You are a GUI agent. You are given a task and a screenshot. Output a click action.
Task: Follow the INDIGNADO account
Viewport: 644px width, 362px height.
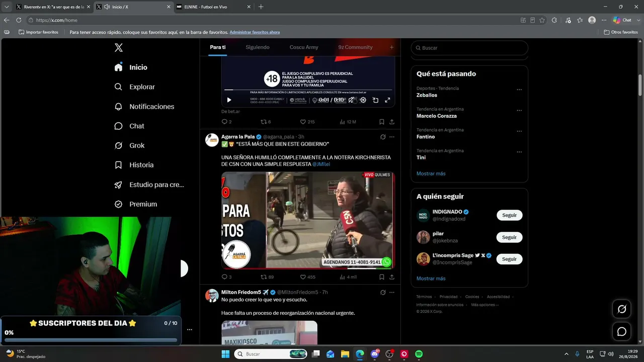pyautogui.click(x=509, y=215)
